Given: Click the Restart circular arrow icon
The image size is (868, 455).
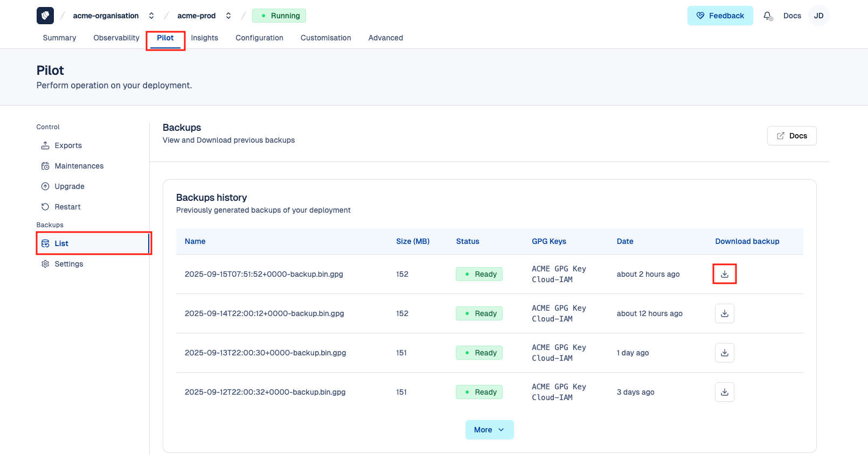Looking at the screenshot, I should coord(45,207).
